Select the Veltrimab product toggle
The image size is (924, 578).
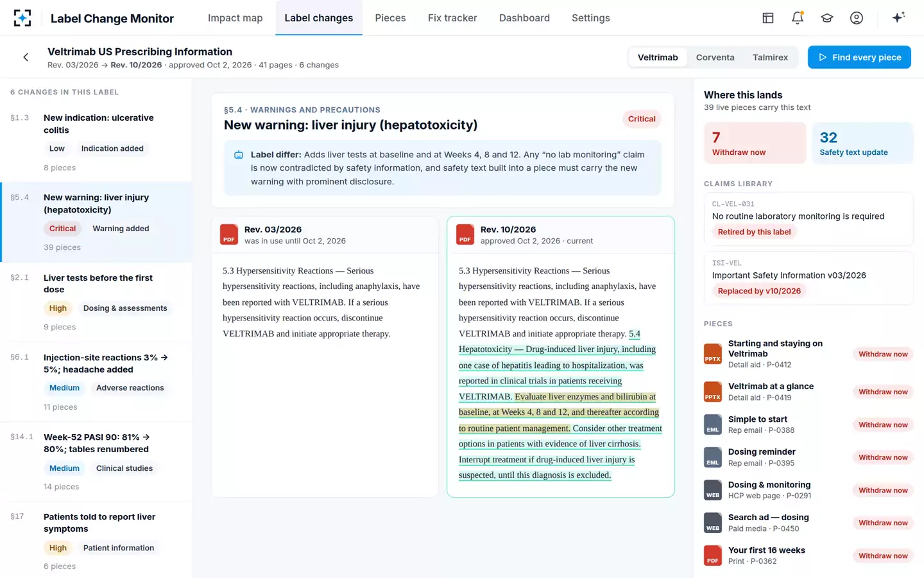pyautogui.click(x=658, y=57)
